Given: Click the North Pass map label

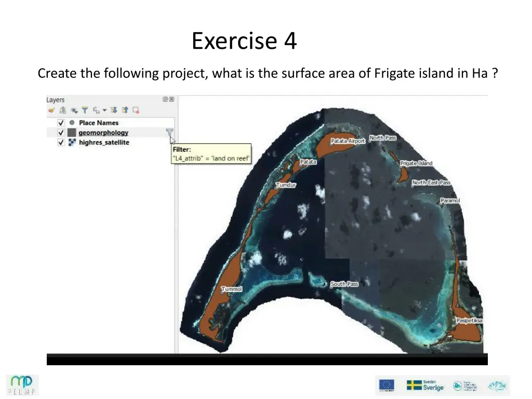Looking at the screenshot, I should (x=383, y=138).
